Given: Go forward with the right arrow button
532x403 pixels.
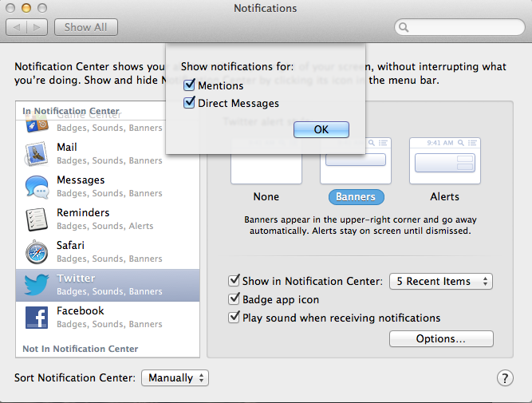Looking at the screenshot, I should click(37, 27).
